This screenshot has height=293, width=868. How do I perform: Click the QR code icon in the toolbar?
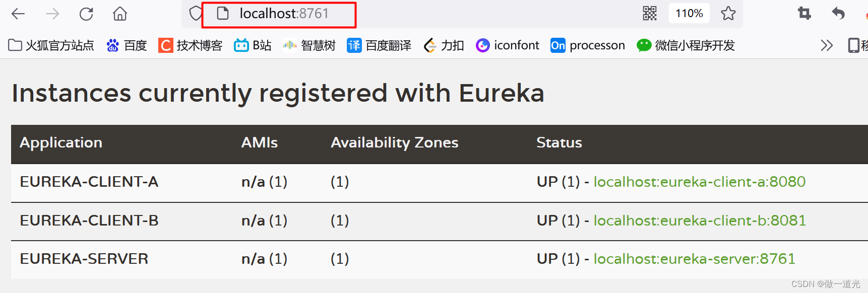pyautogui.click(x=649, y=14)
